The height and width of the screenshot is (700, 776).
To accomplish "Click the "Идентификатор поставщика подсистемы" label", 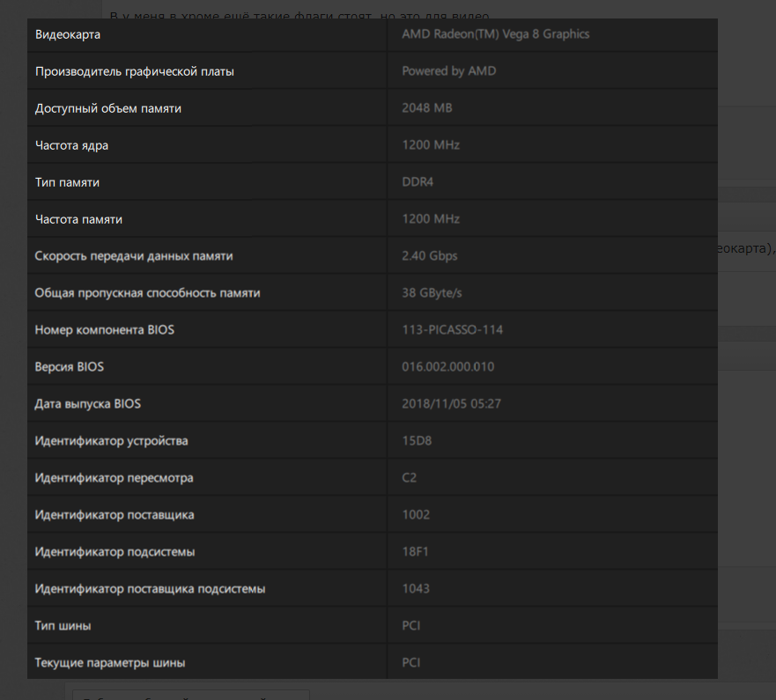I will click(x=150, y=589).
